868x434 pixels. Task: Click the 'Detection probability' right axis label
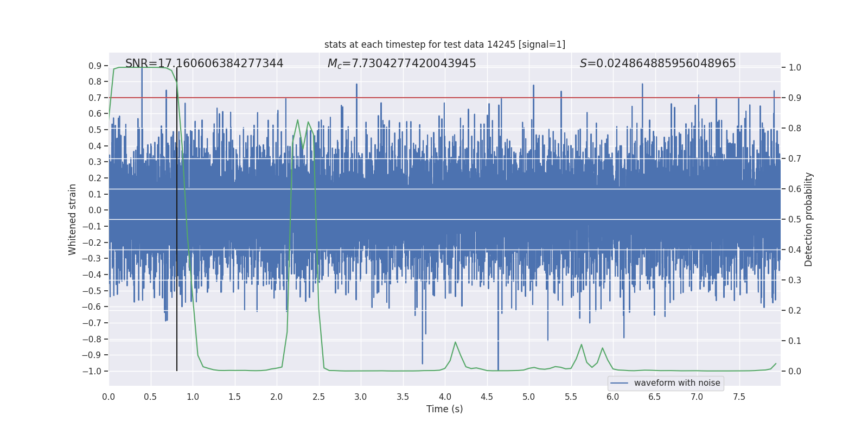(x=808, y=219)
